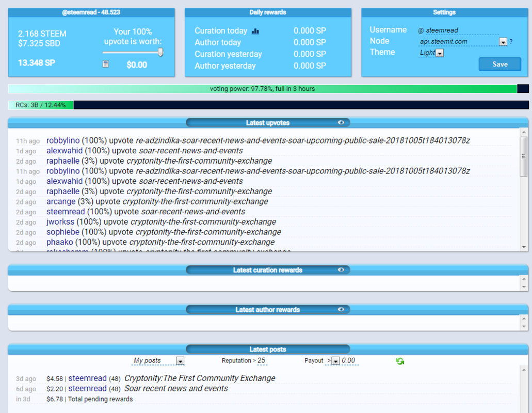This screenshot has width=532, height=413.
Task: Click the Latest curation rewards header label
Action: point(268,270)
